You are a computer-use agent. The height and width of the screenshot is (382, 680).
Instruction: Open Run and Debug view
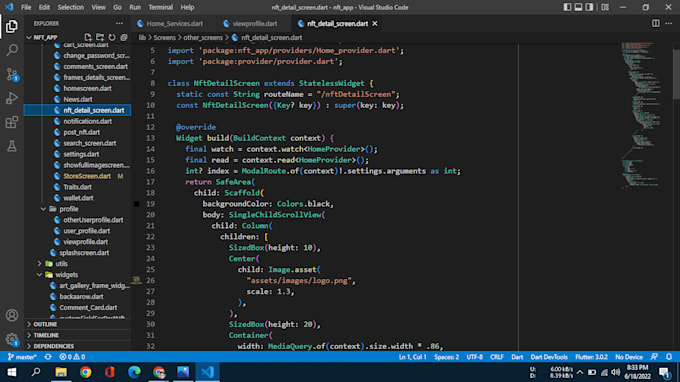pyautogui.click(x=12, y=98)
